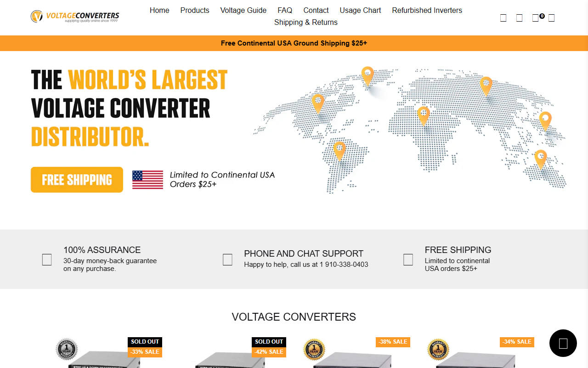The height and width of the screenshot is (368, 588).
Task: Open the Usage Chart link
Action: point(360,10)
